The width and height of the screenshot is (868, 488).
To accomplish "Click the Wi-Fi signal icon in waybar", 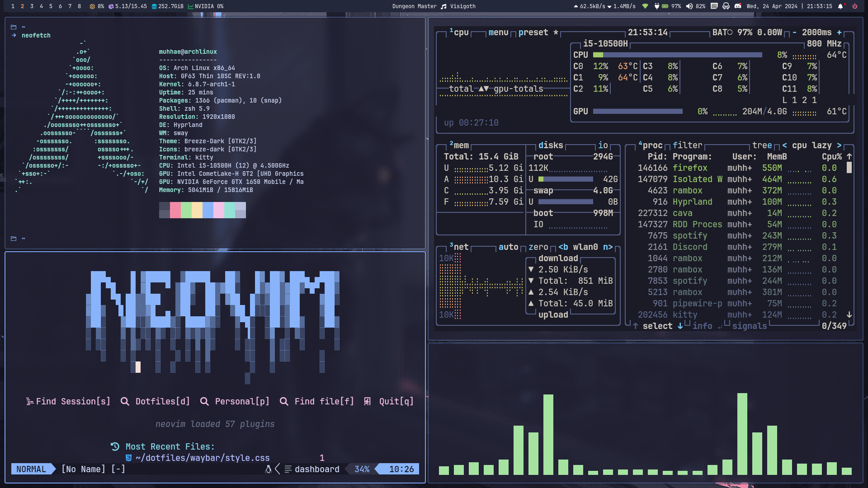I will pyautogui.click(x=645, y=6).
